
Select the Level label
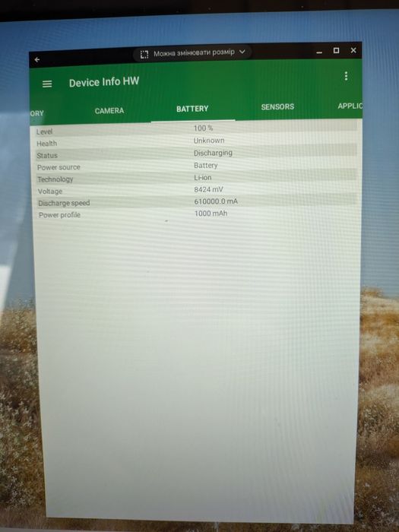(x=44, y=131)
